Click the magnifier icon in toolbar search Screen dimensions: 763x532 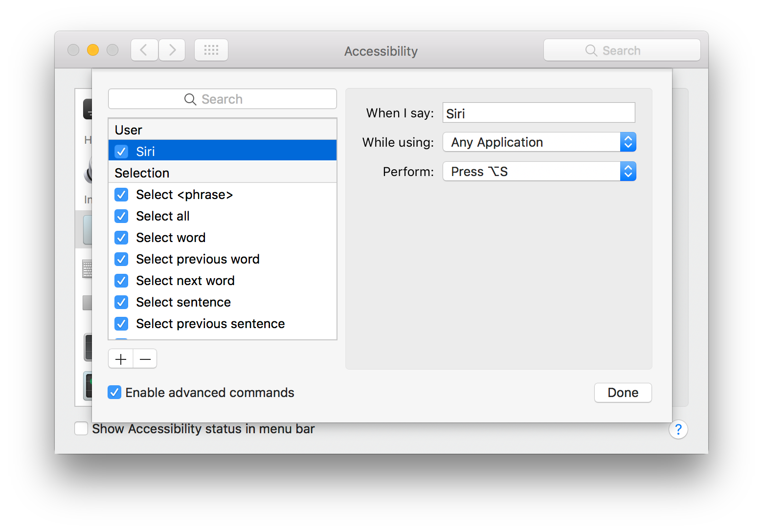(x=591, y=50)
